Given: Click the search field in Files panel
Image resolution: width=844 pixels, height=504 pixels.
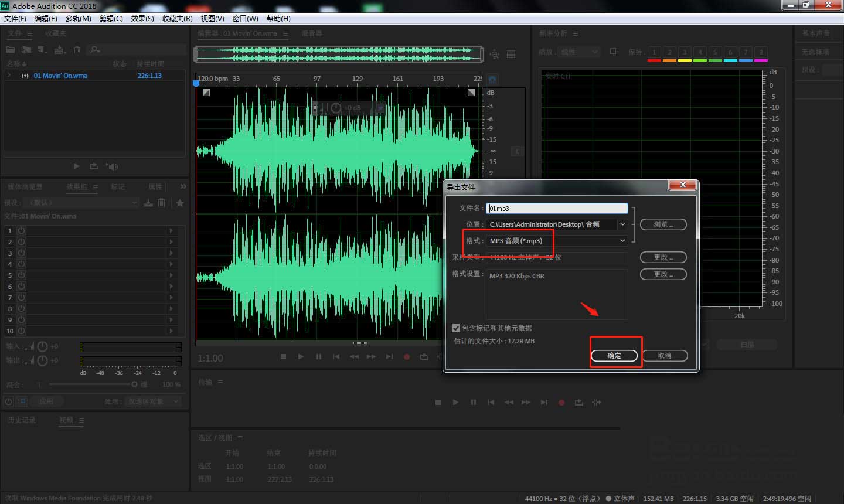Looking at the screenshot, I should 136,50.
